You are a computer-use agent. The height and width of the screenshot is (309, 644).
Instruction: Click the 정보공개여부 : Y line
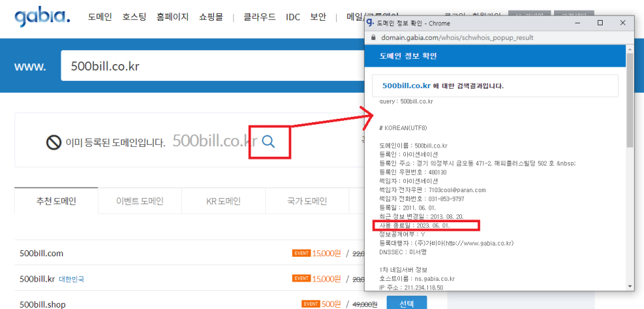pos(402,234)
